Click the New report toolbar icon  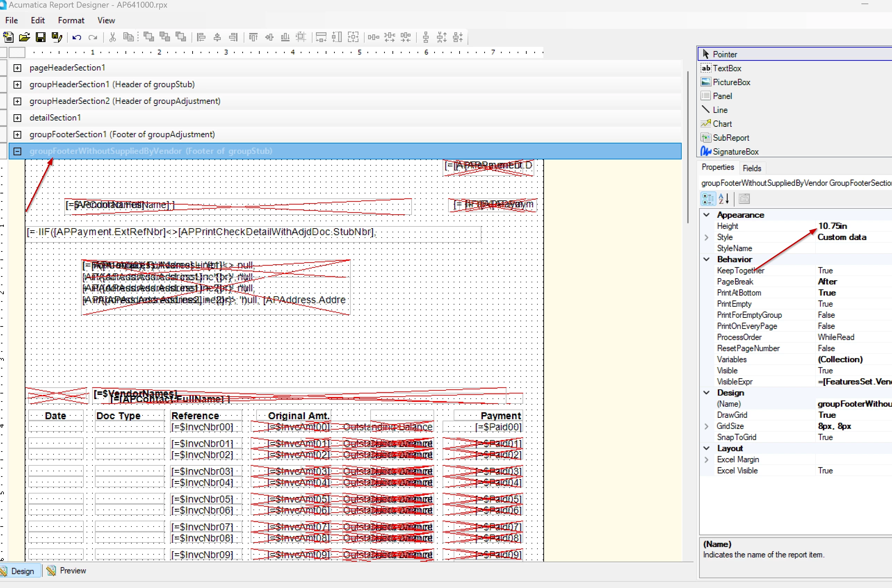point(8,37)
